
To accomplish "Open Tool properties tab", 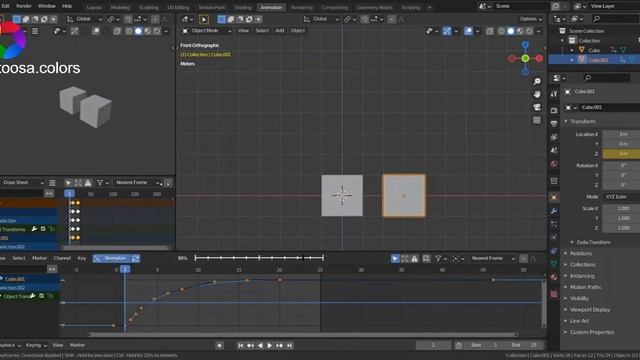I will [554, 94].
